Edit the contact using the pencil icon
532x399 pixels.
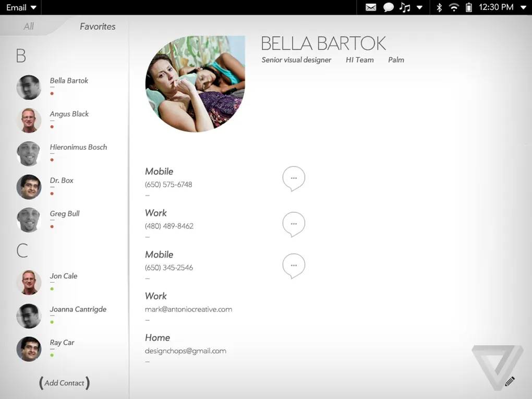point(510,381)
